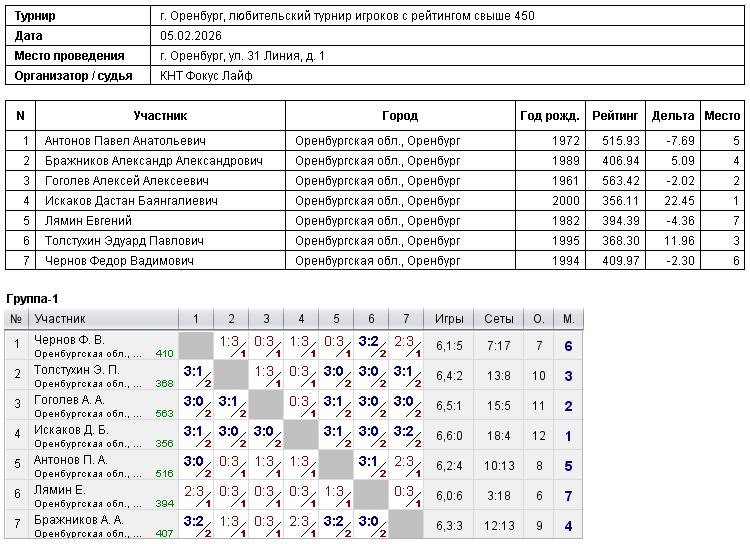Open Толстухин Эдуард Павлович's entry
This screenshot has width=750, height=544.
(x=124, y=241)
